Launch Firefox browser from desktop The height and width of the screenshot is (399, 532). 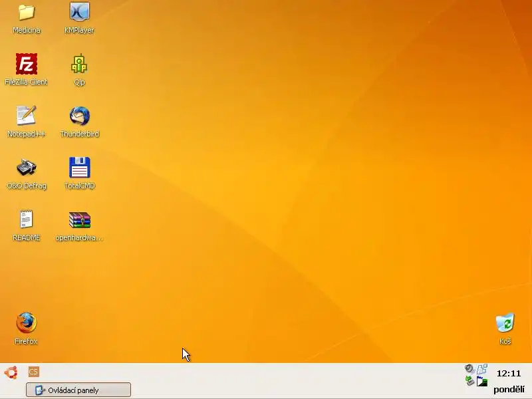26,323
